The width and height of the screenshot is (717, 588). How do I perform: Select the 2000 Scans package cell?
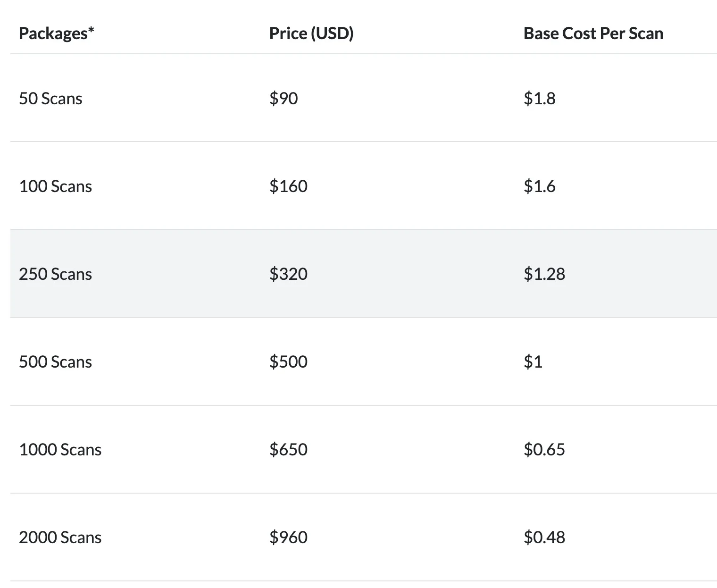pyautogui.click(x=60, y=538)
